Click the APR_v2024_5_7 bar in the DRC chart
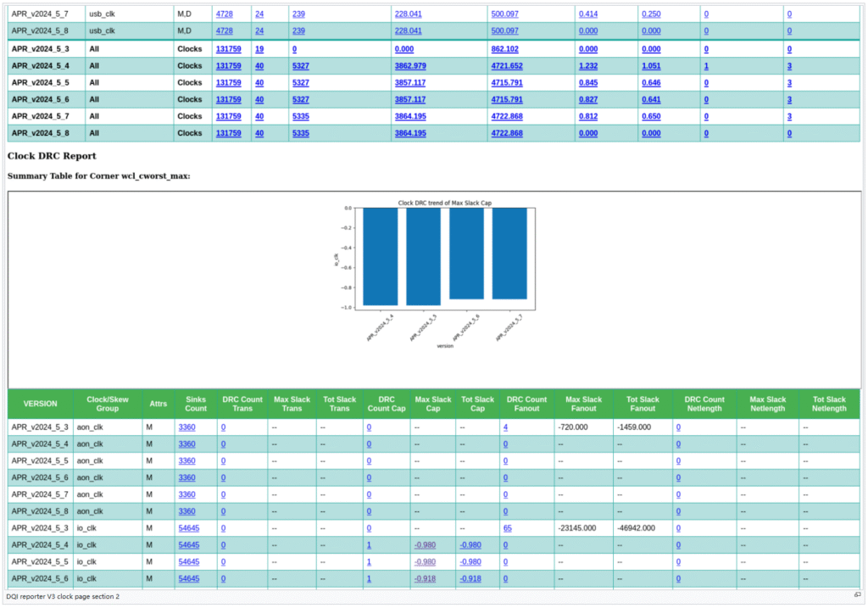 coord(509,254)
